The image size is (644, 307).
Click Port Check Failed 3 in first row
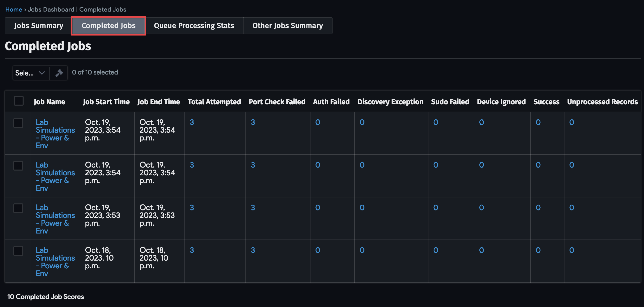click(253, 122)
